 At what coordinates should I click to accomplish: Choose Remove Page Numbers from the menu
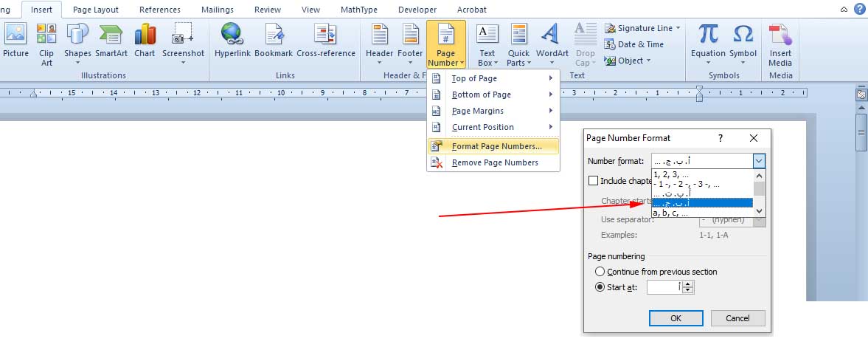click(x=494, y=162)
